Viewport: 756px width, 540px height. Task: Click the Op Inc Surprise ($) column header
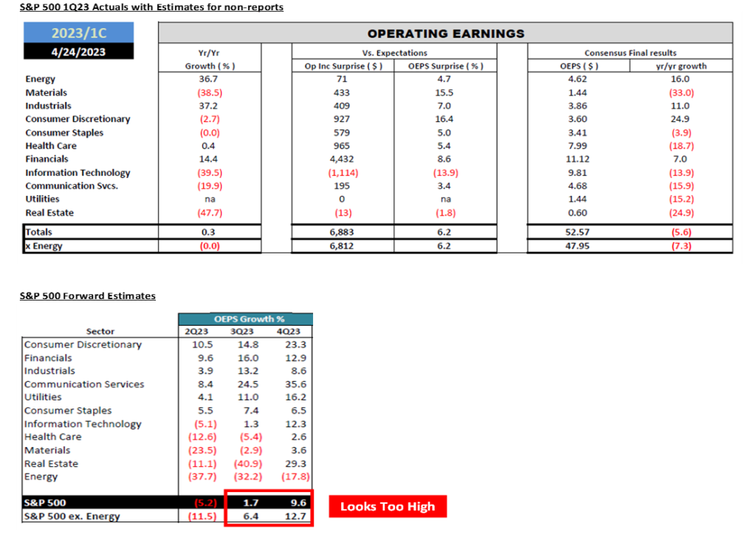(343, 66)
